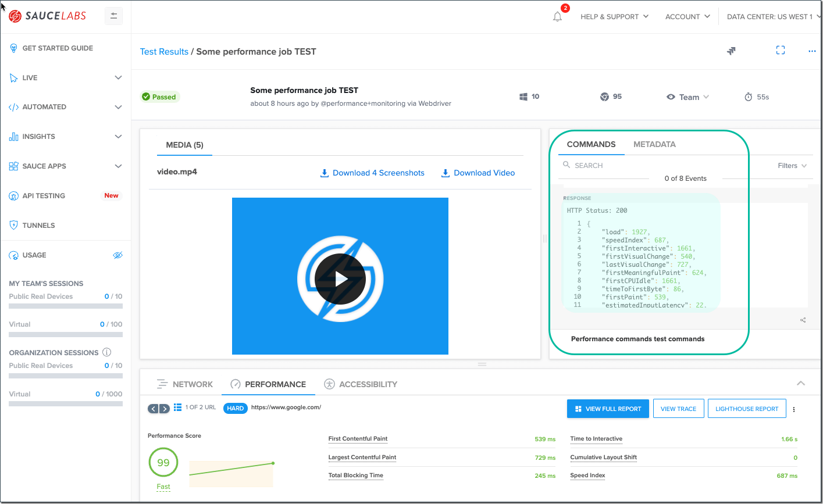Collapse the sidebar with the toggle button

[x=113, y=16]
